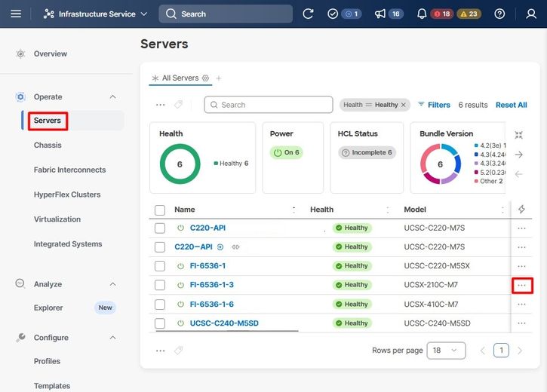Open Fabric Interconnects in sidebar
The width and height of the screenshot is (547, 392).
click(69, 170)
